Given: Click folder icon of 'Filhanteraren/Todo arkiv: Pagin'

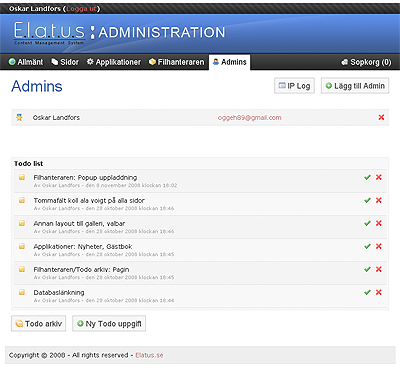Looking at the screenshot, I should [x=22, y=269].
